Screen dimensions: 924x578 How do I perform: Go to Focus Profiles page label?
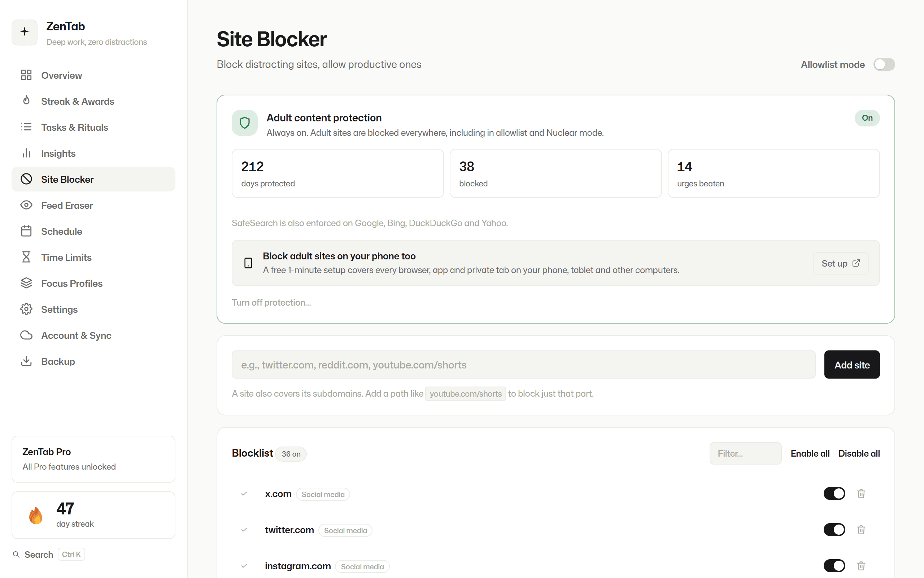(x=72, y=283)
